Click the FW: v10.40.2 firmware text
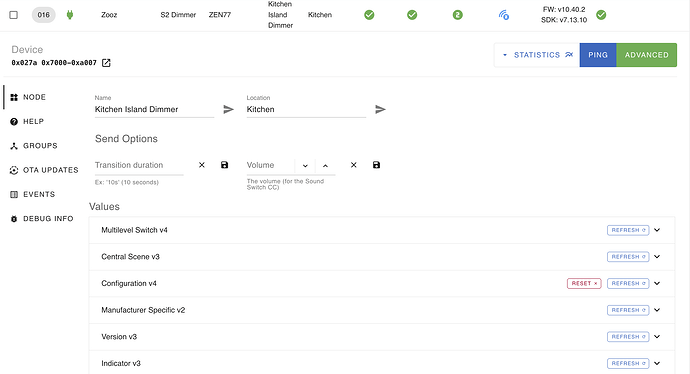 coord(564,9)
